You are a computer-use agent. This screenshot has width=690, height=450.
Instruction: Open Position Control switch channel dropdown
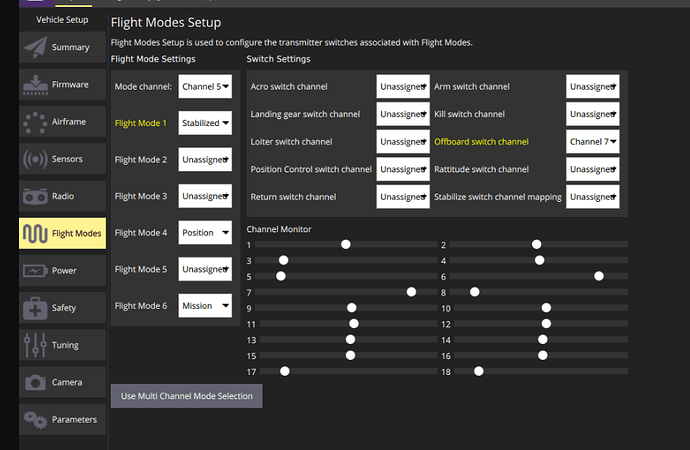[x=403, y=169]
